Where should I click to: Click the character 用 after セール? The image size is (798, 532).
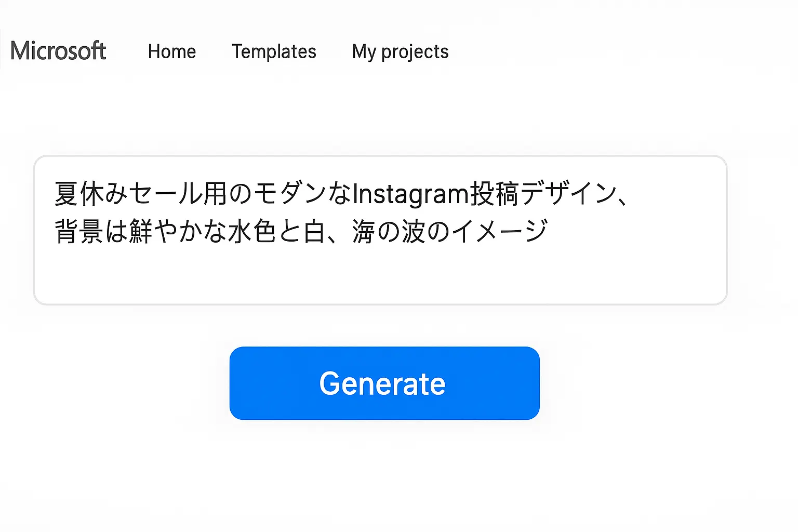(215, 194)
